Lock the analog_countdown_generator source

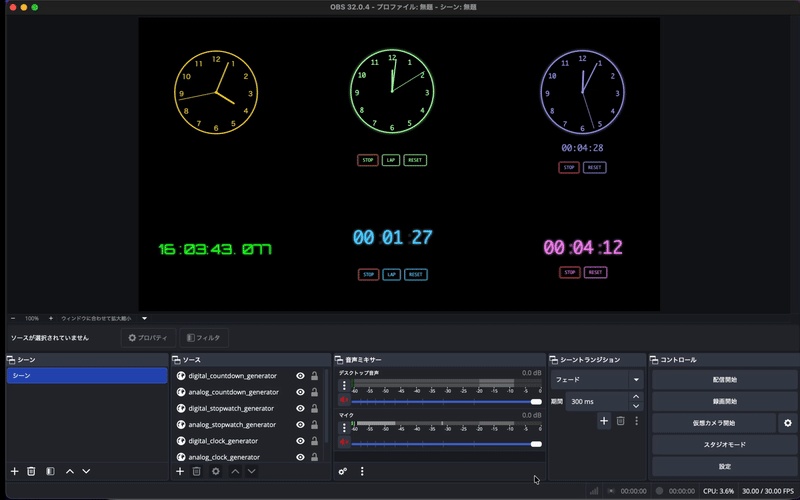click(x=314, y=392)
